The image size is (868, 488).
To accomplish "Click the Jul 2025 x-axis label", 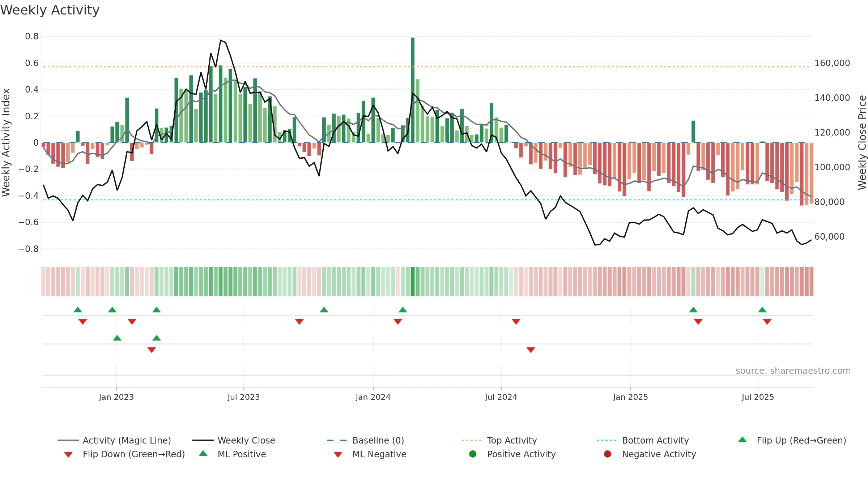I will pos(758,397).
